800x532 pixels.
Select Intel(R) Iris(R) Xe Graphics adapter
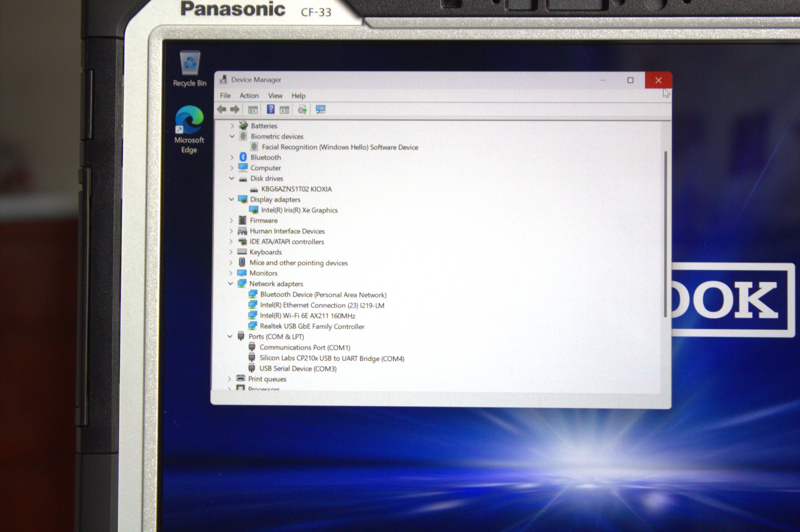(299, 210)
